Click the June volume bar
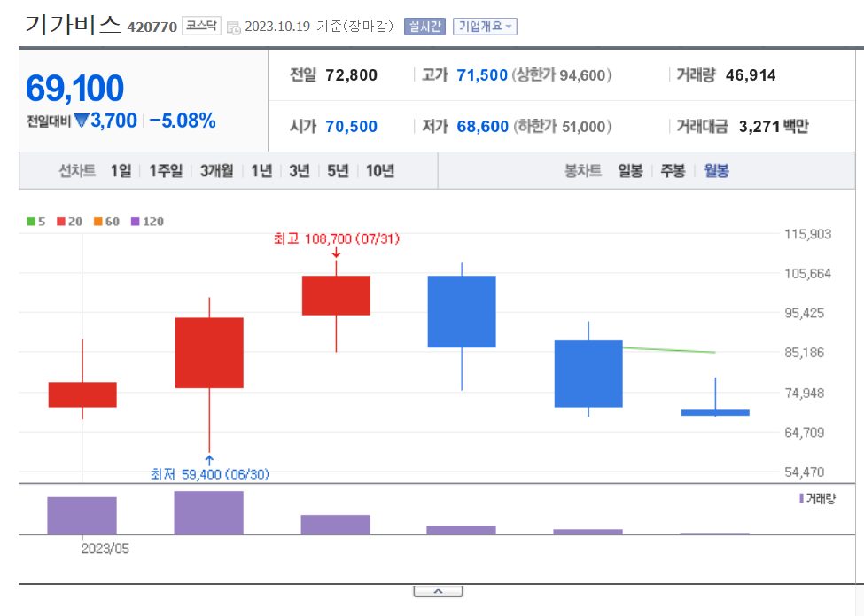 click(x=209, y=512)
